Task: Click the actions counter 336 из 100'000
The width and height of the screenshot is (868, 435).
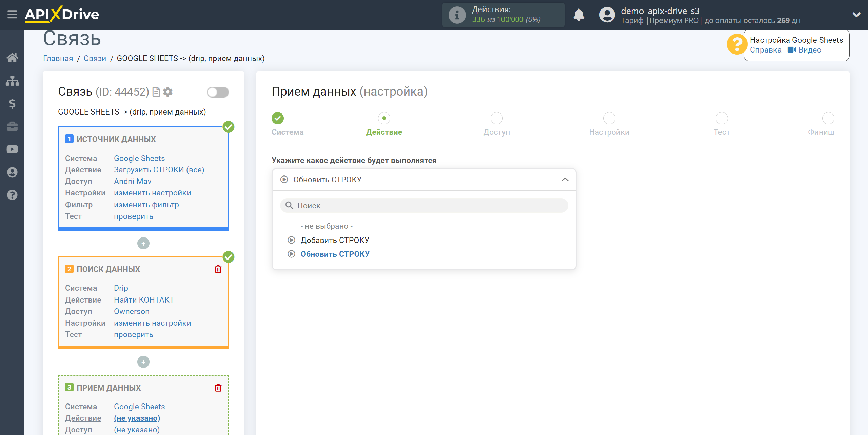Action: pyautogui.click(x=506, y=19)
